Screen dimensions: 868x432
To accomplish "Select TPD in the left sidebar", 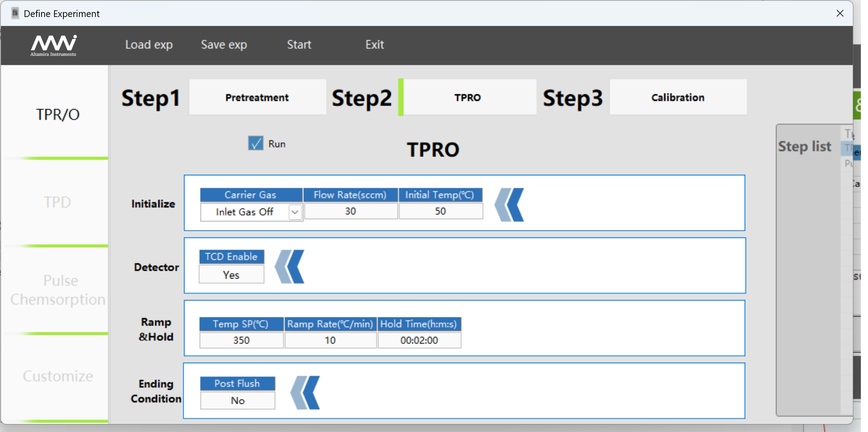I will tap(57, 202).
